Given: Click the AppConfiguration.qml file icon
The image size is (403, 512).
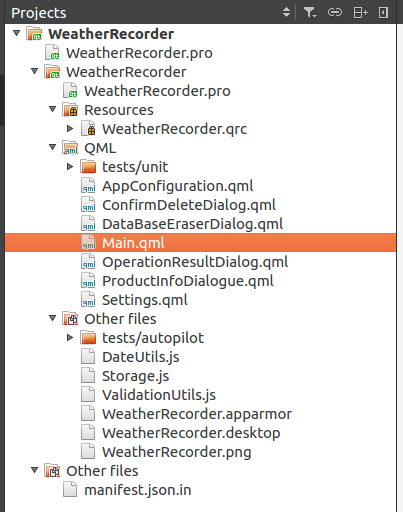Looking at the screenshot, I should [88, 186].
